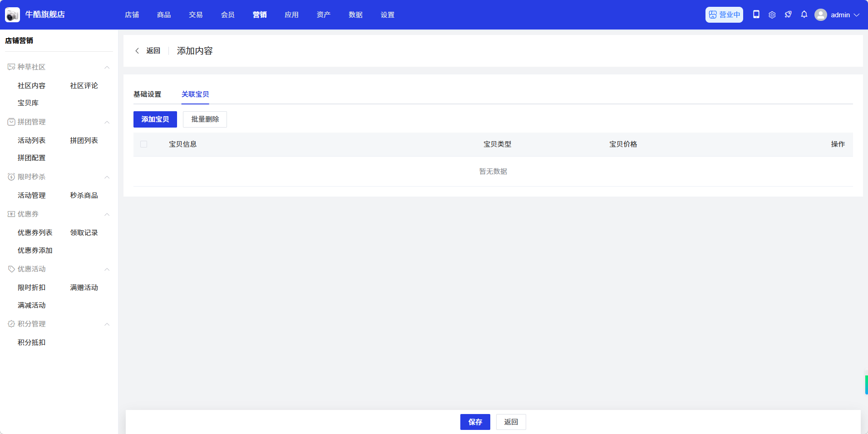Screen dimensions: 868x434
Task: Toggle the select-all checkbox in table header
Action: [144, 144]
